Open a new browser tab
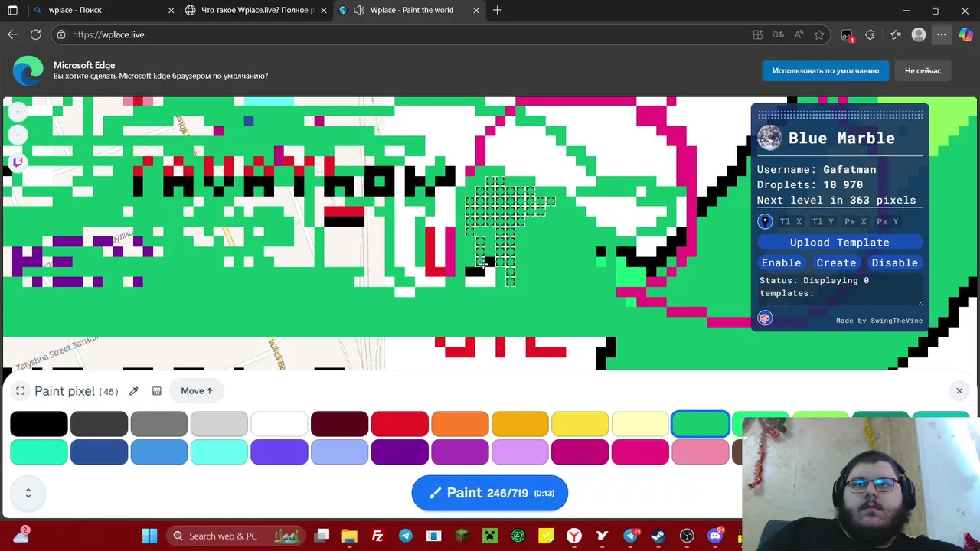The image size is (980, 551). click(x=498, y=10)
